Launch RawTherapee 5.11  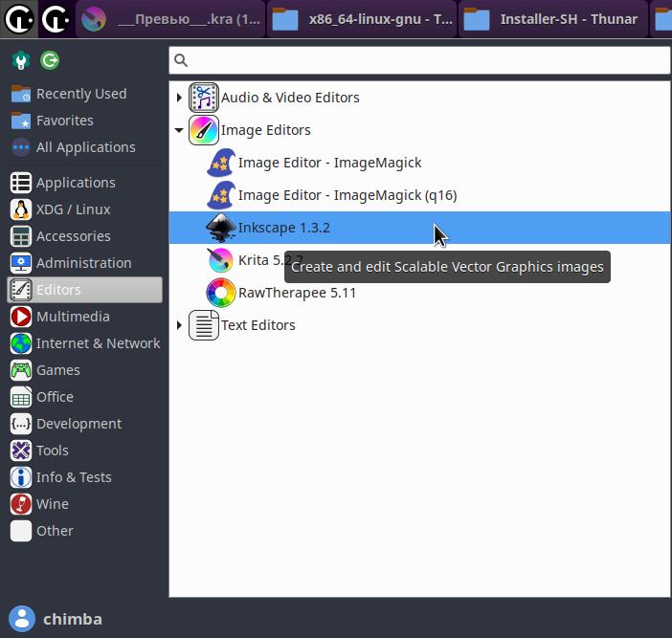[419, 293]
